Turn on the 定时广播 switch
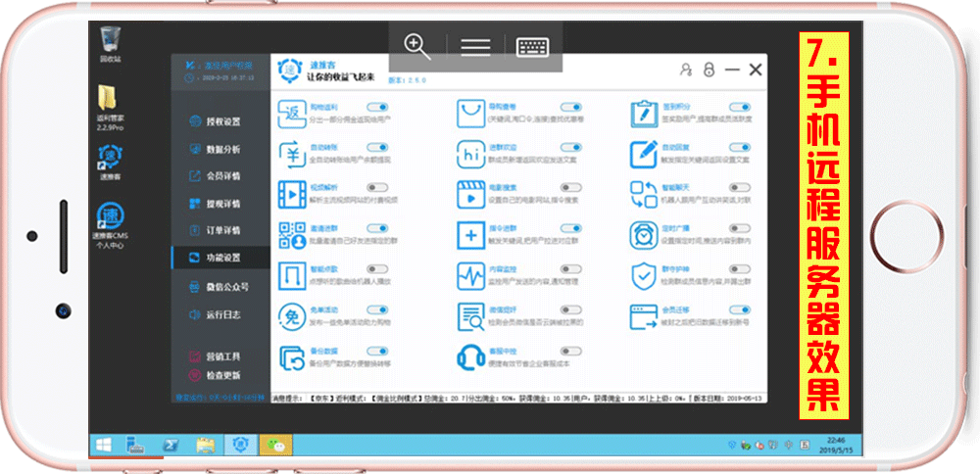Viewport: 980px width, 474px height. [x=740, y=228]
